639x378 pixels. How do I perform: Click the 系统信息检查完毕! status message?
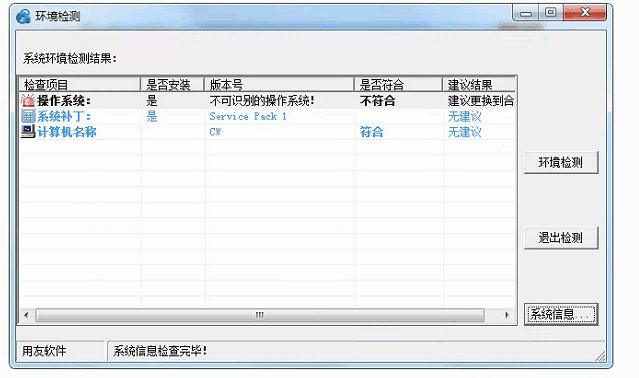[160, 351]
